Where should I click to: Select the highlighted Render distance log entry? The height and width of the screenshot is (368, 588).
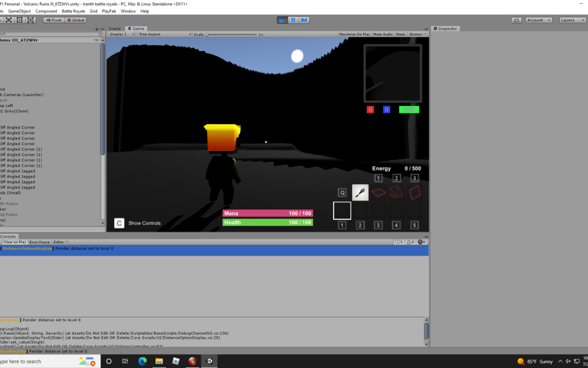(x=214, y=250)
